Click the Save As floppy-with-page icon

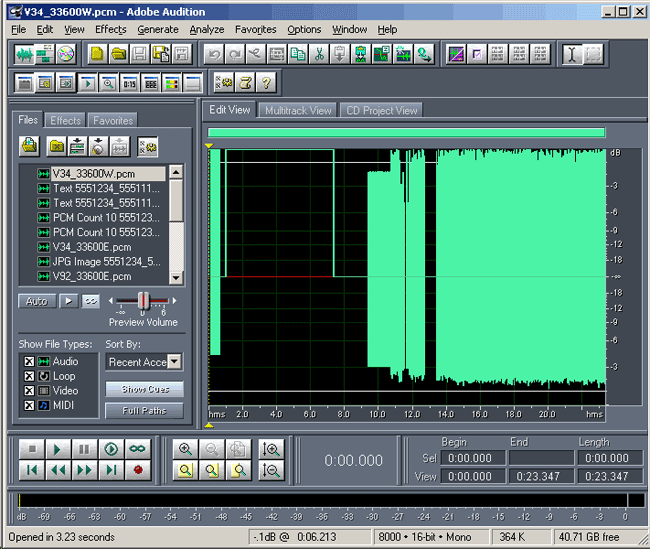pos(161,54)
